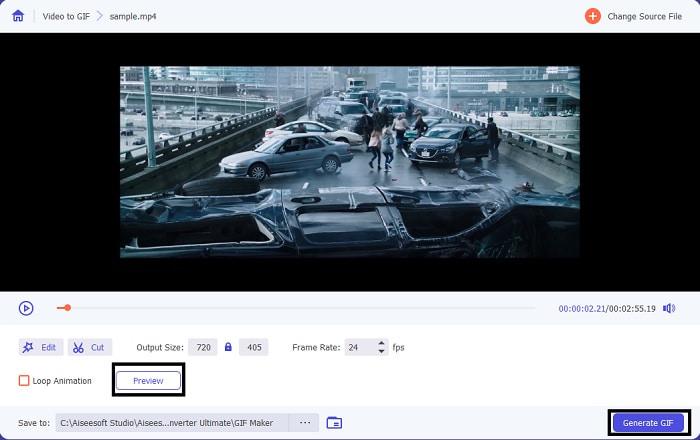Increase frame rate with up arrow
This screenshot has width=700, height=440.
(381, 343)
